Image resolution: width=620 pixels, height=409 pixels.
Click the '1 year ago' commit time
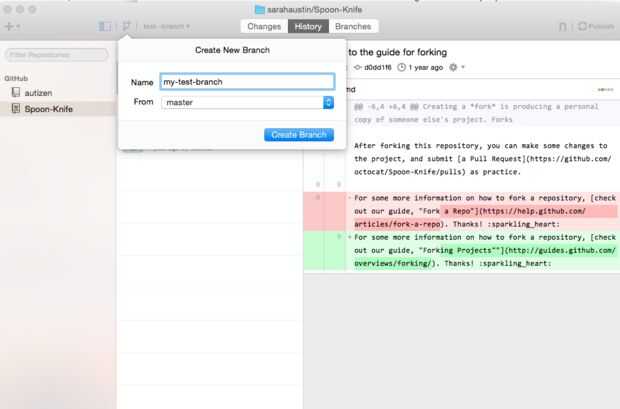[x=425, y=68]
